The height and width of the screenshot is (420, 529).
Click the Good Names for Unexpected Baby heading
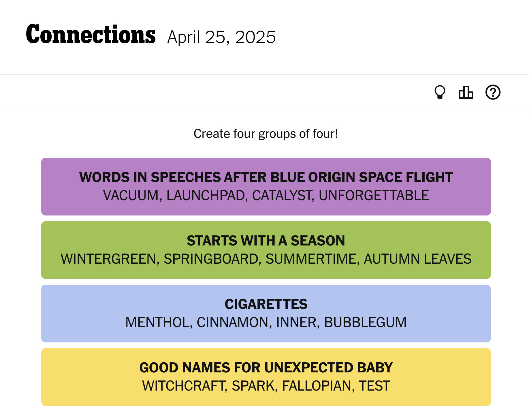[266, 367]
